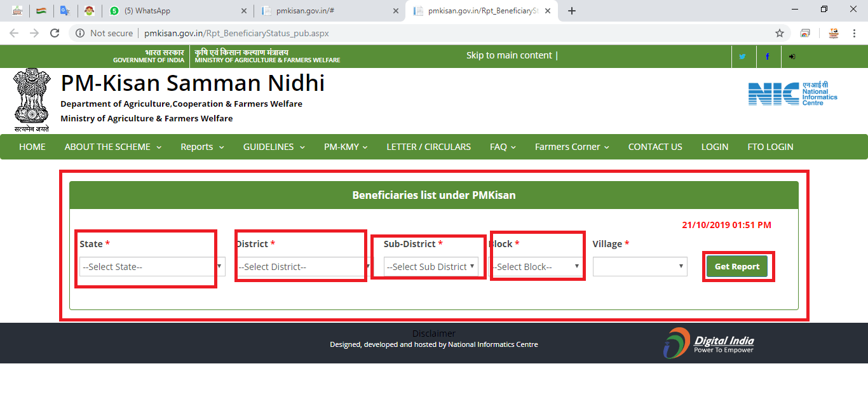Click the NIC National Informatics Centre logo
Screen dimensions: 868x399
click(793, 93)
